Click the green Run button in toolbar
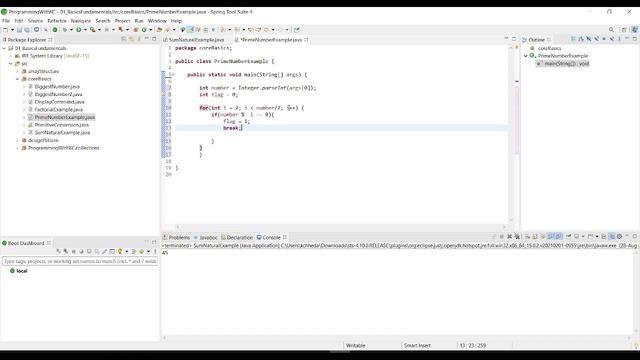 (79, 30)
